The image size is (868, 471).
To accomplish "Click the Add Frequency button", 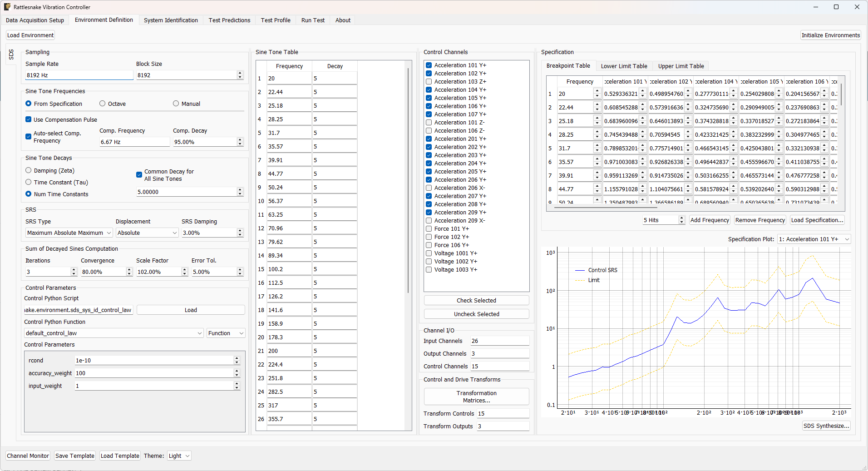I will coord(710,220).
